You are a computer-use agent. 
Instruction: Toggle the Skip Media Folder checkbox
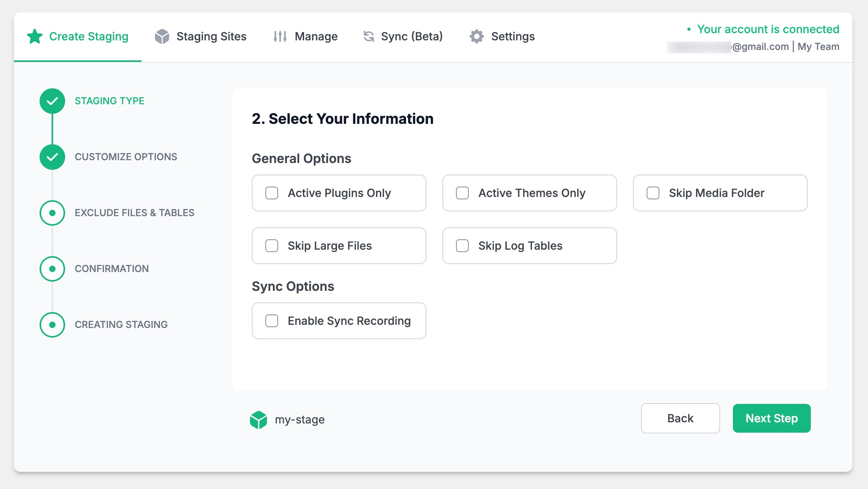653,193
